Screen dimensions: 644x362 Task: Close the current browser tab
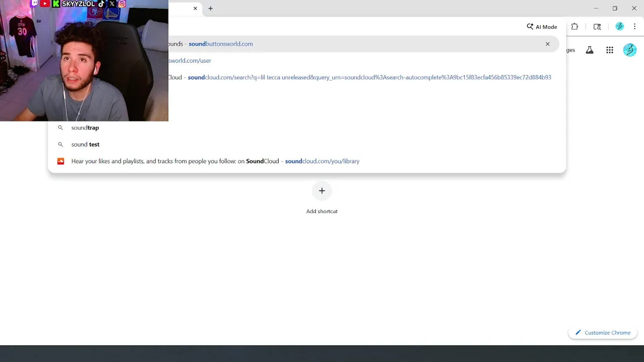coord(195,9)
